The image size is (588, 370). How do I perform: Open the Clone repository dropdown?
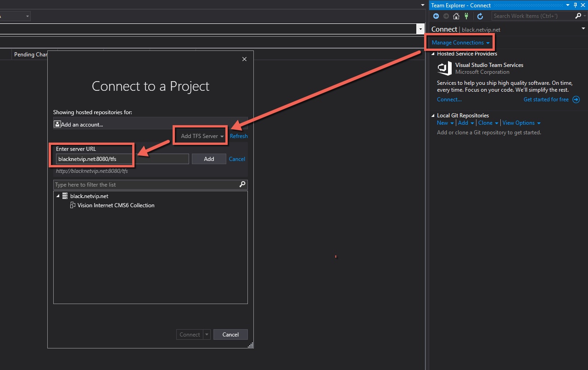(488, 123)
